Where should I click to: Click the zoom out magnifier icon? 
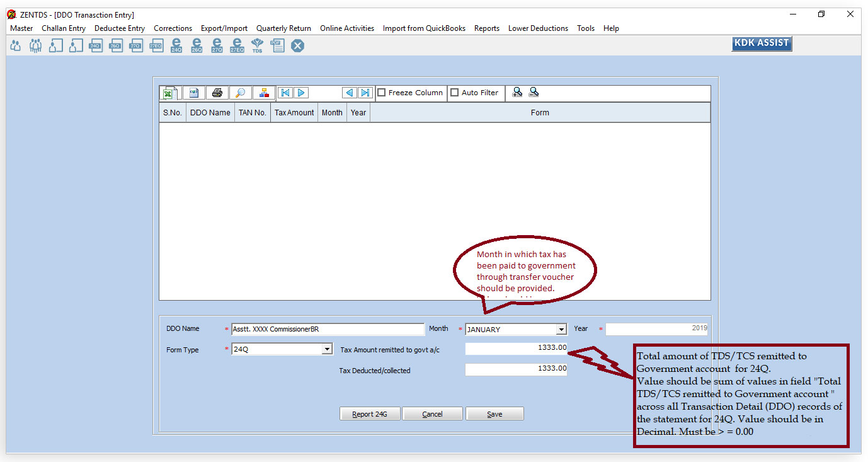coord(534,93)
